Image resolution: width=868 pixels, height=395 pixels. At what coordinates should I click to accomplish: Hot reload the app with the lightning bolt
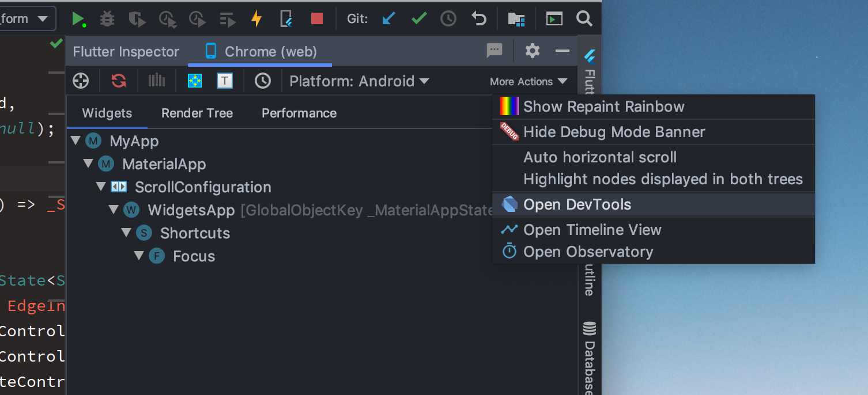pos(255,18)
